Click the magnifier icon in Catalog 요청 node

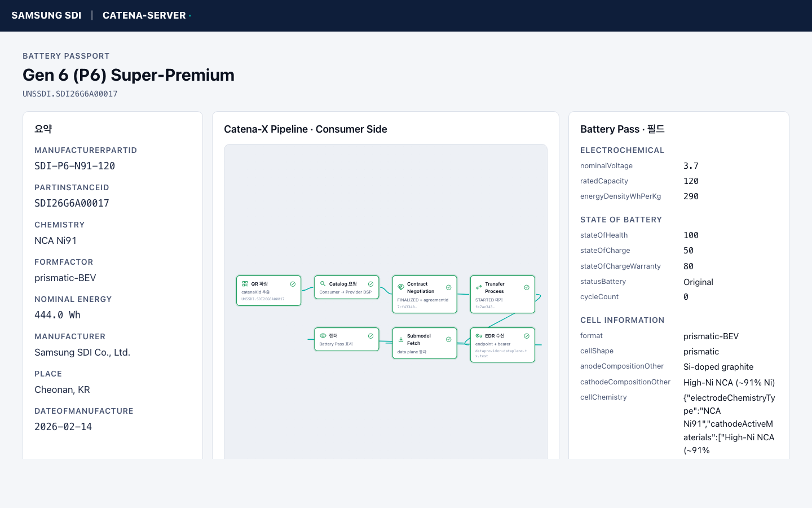click(x=323, y=284)
